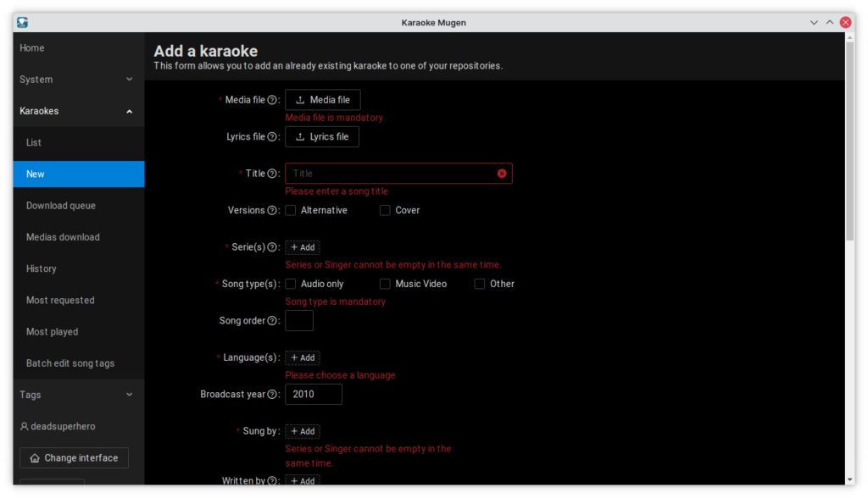Screen dimensions: 868x498
Task: Focus the Song order input box
Action: click(299, 321)
